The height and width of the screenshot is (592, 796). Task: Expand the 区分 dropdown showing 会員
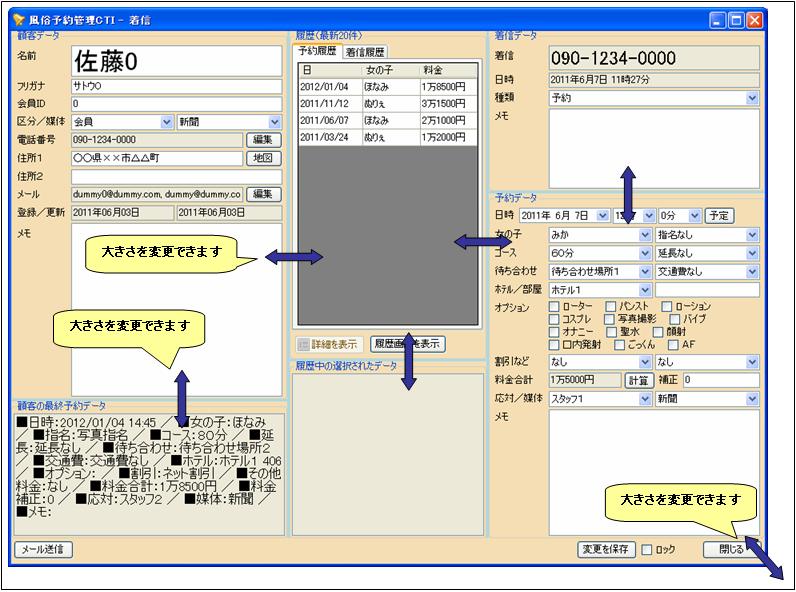[166, 122]
